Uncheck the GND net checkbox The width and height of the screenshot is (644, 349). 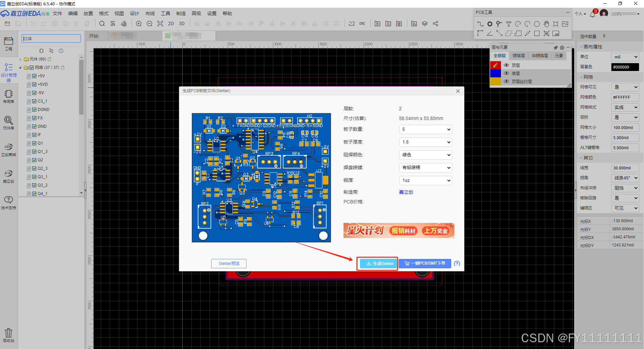pyautogui.click(x=34, y=126)
